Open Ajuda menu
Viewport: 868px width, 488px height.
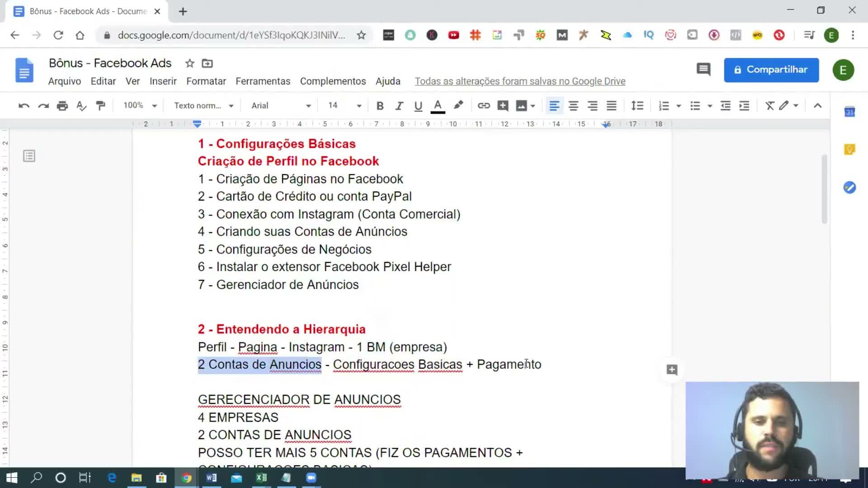(x=388, y=81)
